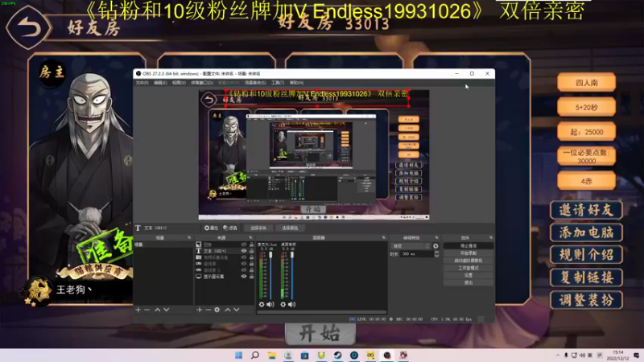The height and width of the screenshot is (362, 644).
Task: Lock the 文本 (GDI+) source
Action: pos(251,251)
